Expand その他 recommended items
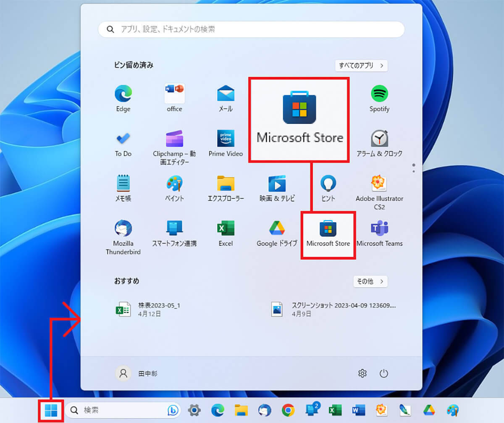This screenshot has height=423, width=504. tap(370, 281)
